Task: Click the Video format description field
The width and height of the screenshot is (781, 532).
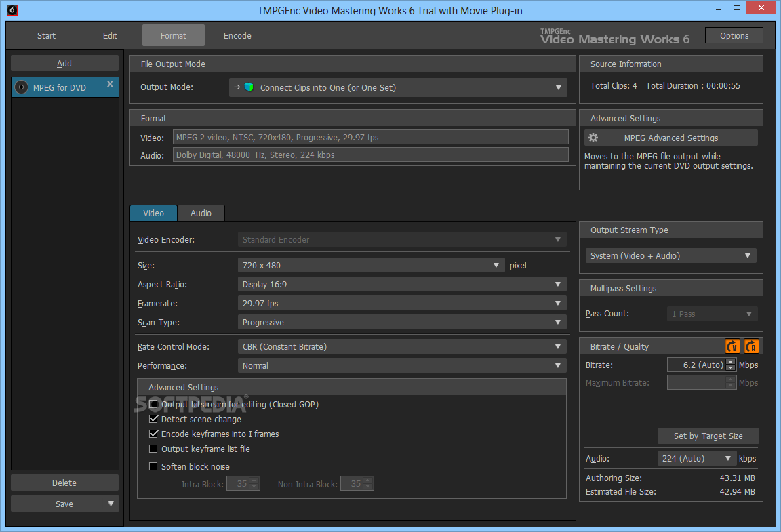Action: [x=371, y=137]
